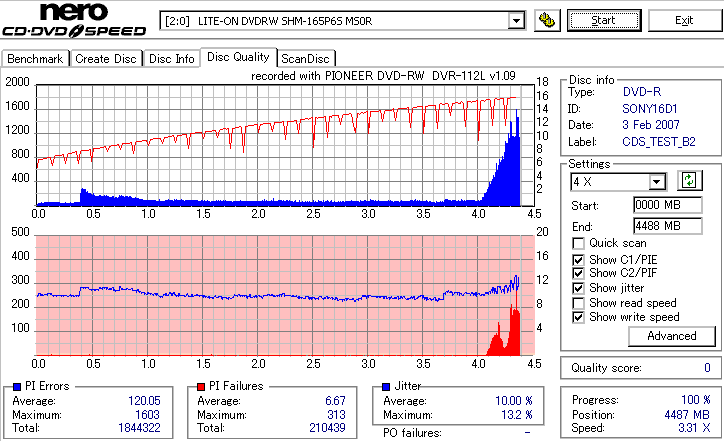
Task: Click the PO failures label
Action: 412,433
